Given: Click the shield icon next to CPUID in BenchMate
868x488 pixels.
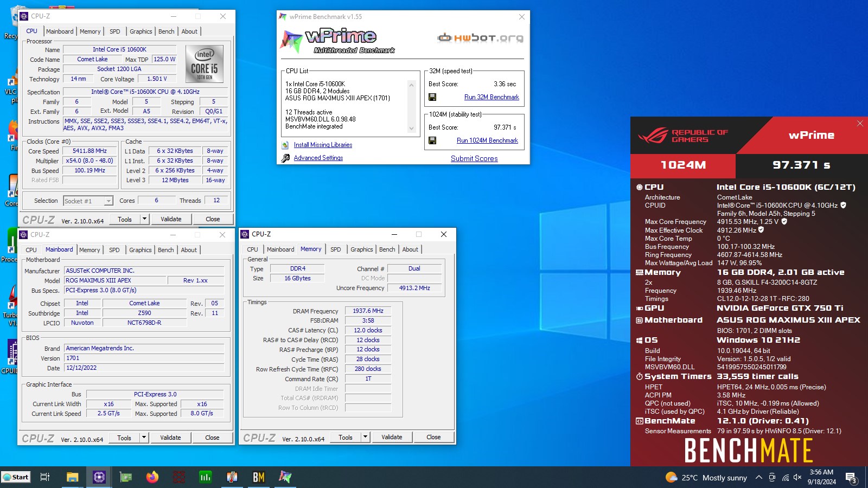Looking at the screenshot, I should tap(843, 205).
